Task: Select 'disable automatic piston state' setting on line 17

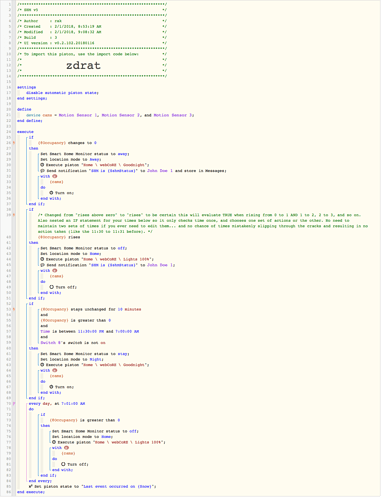Action: [62, 93]
